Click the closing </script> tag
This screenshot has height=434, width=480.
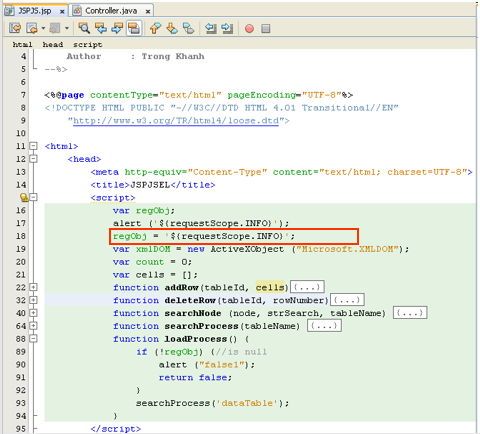pyautogui.click(x=116, y=429)
